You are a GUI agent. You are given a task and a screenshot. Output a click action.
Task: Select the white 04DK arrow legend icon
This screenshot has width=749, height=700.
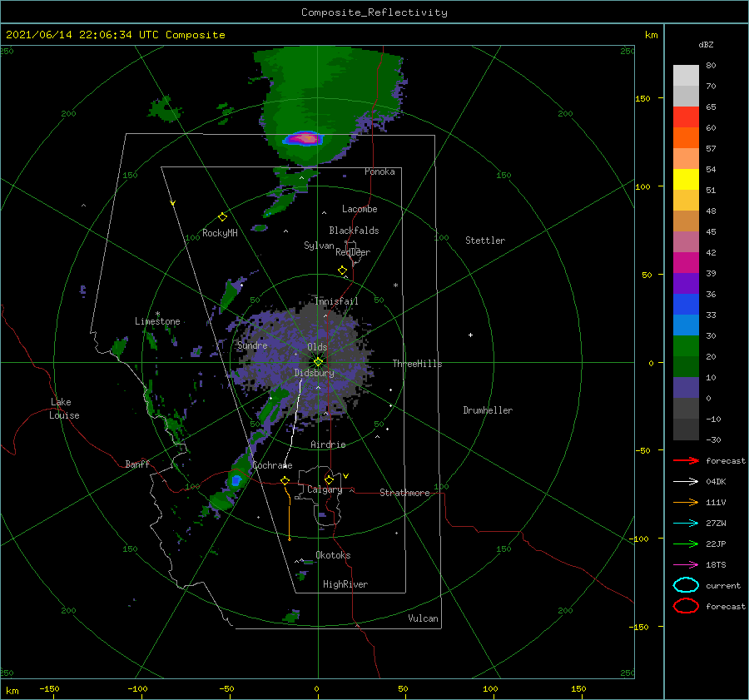coord(686,482)
